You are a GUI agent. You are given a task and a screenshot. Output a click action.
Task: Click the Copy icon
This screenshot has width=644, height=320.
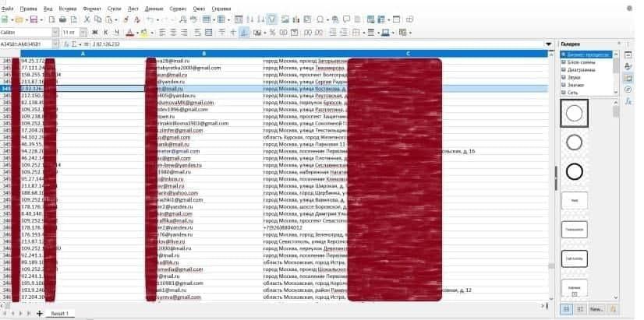pos(97,19)
